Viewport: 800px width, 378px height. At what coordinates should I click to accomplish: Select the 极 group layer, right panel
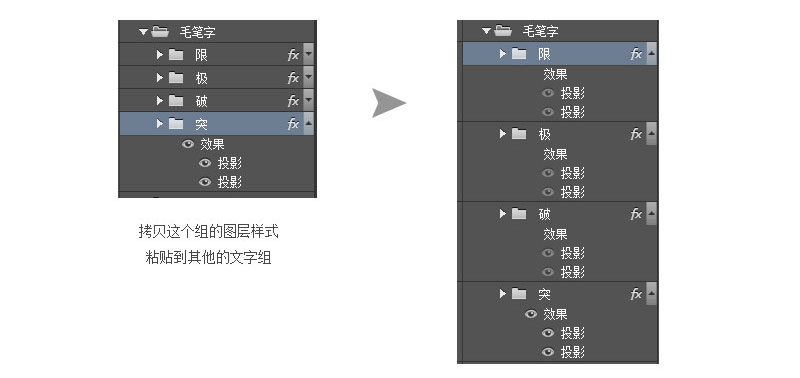pos(560,134)
